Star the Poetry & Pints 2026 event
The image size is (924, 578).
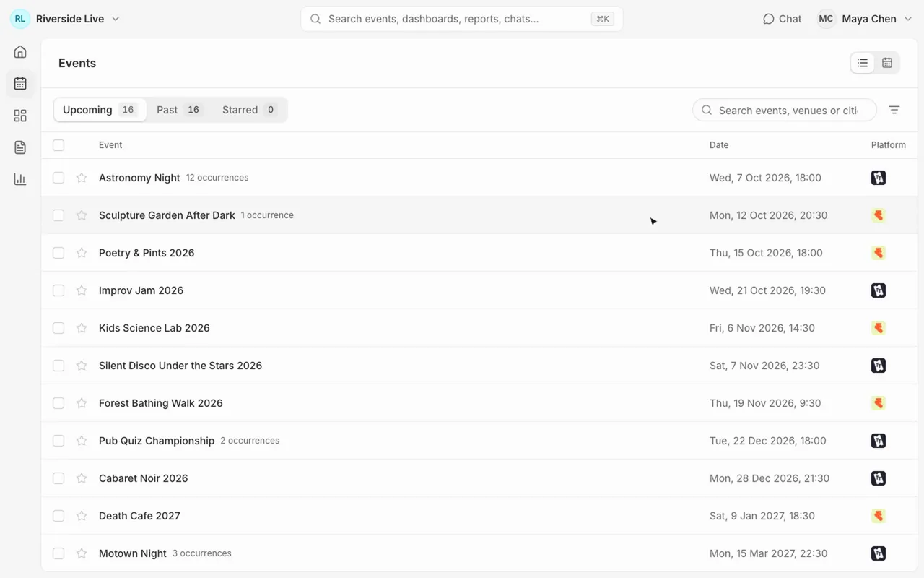pyautogui.click(x=82, y=253)
